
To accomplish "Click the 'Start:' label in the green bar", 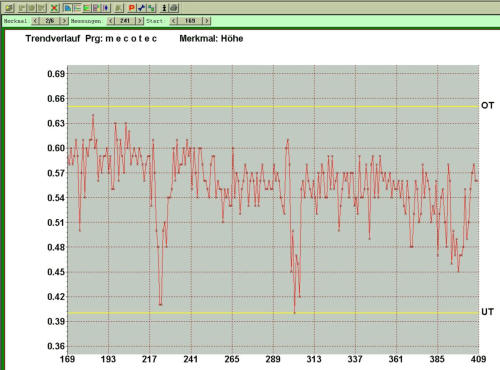I will click(156, 21).
